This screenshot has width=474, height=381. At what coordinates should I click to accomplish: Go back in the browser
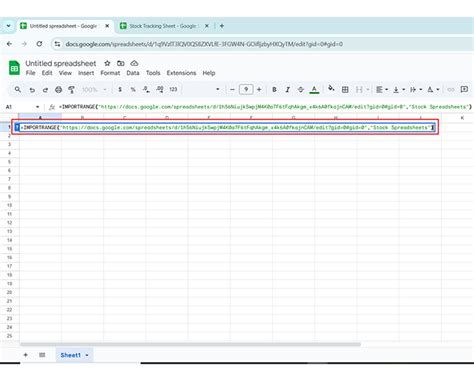click(9, 44)
